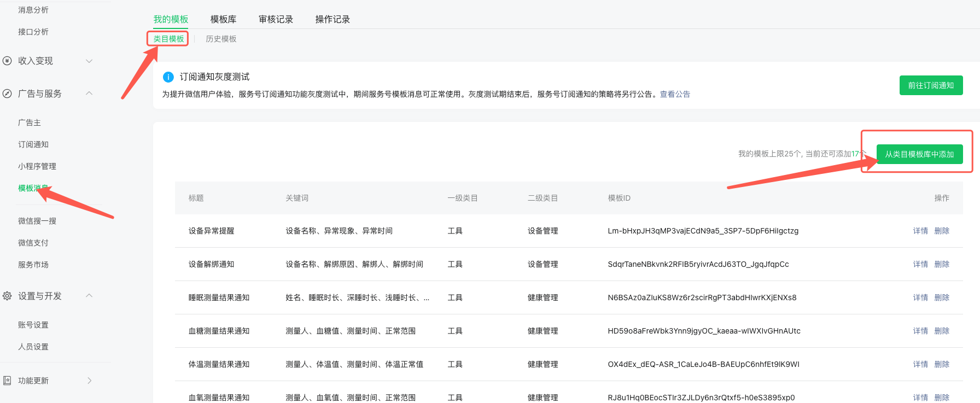The width and height of the screenshot is (980, 403).
Task: Switch to the 模板库 tab
Action: pos(223,19)
